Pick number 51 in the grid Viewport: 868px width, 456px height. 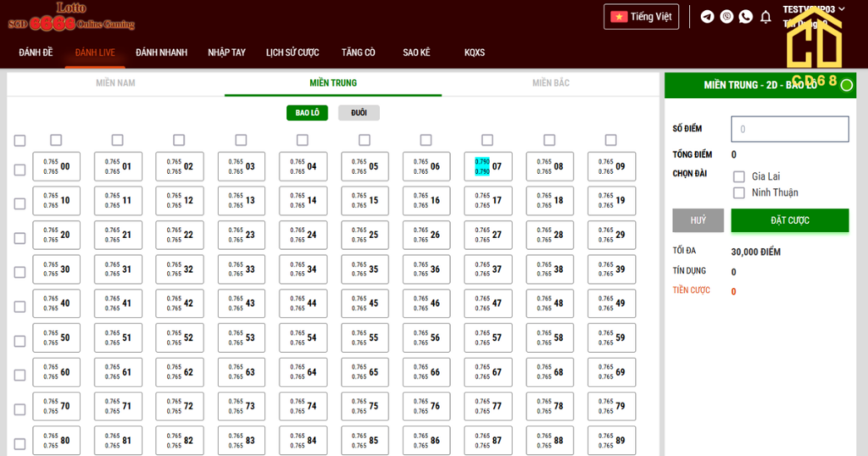point(118,337)
